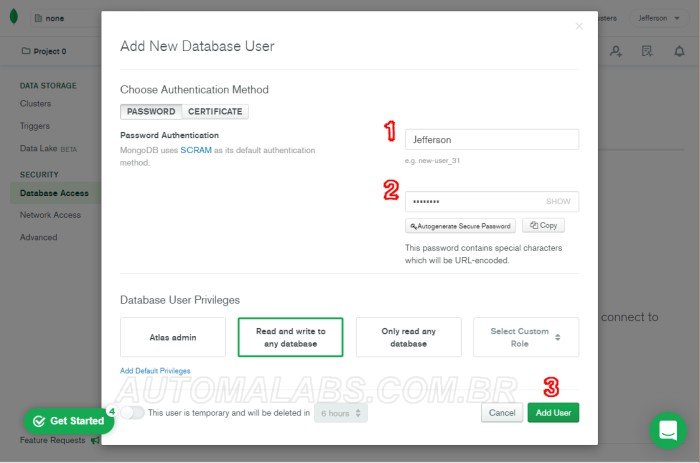Close the Add New Database User dialog
700x463 pixels.
[x=579, y=26]
